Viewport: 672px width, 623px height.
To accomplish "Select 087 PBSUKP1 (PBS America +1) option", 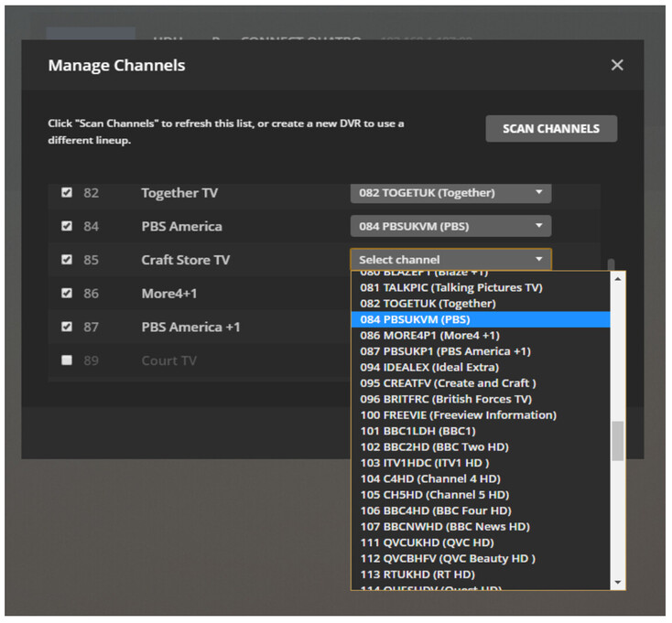I will pyautogui.click(x=480, y=351).
